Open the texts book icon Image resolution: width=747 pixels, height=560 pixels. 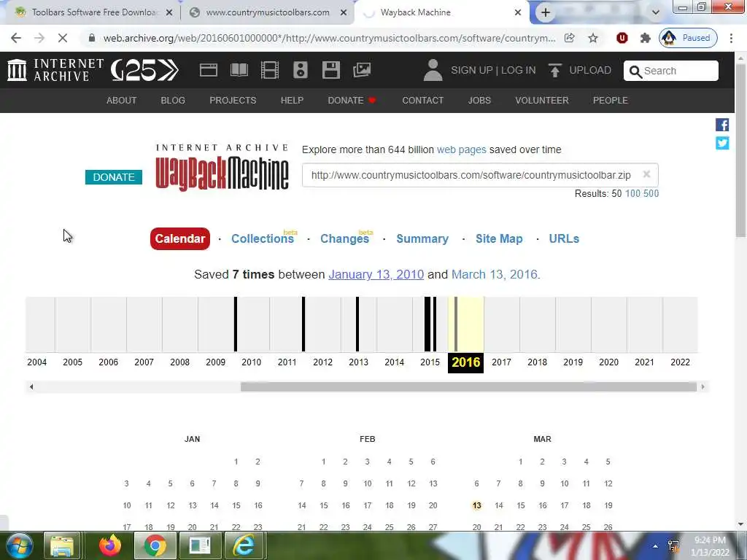pyautogui.click(x=239, y=70)
